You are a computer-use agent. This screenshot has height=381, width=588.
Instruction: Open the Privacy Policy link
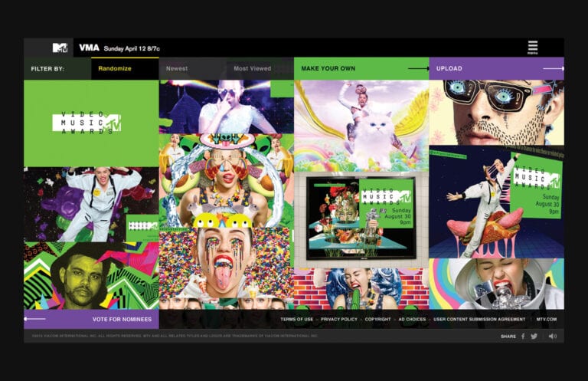(339, 319)
